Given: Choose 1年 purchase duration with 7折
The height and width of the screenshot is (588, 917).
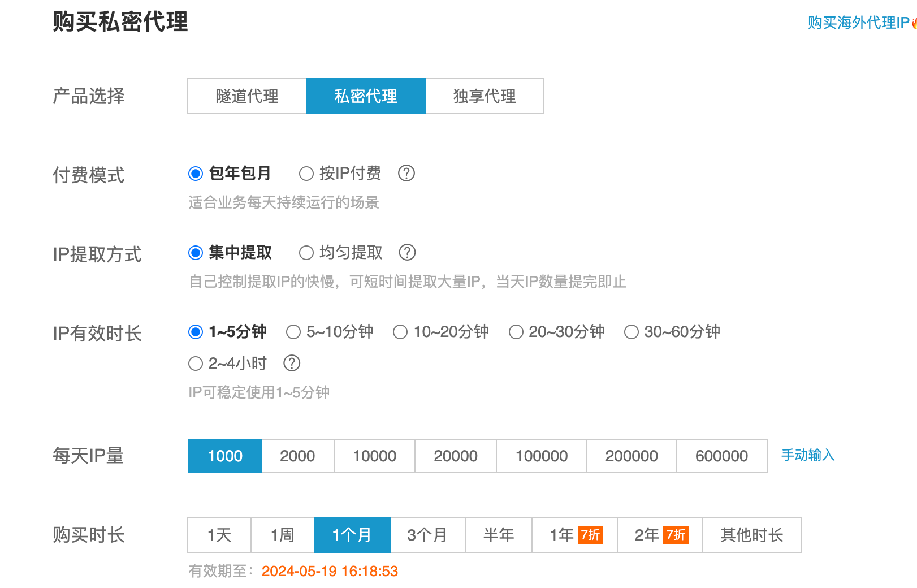Looking at the screenshot, I should click(x=574, y=535).
